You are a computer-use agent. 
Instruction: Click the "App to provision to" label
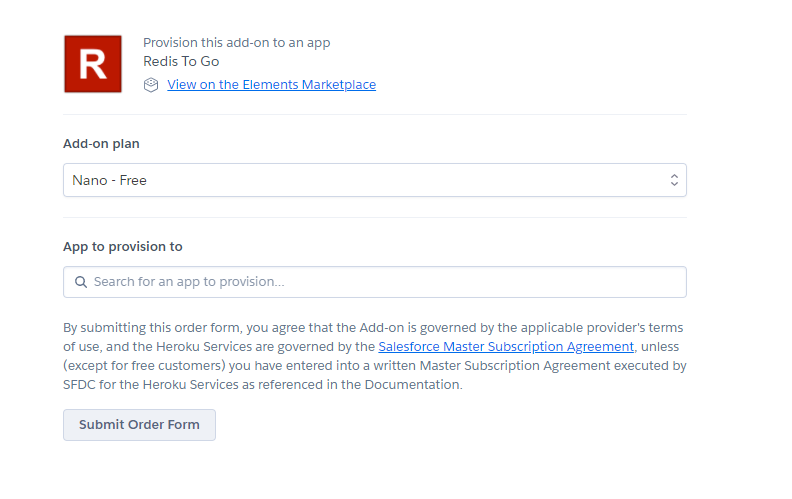point(123,246)
